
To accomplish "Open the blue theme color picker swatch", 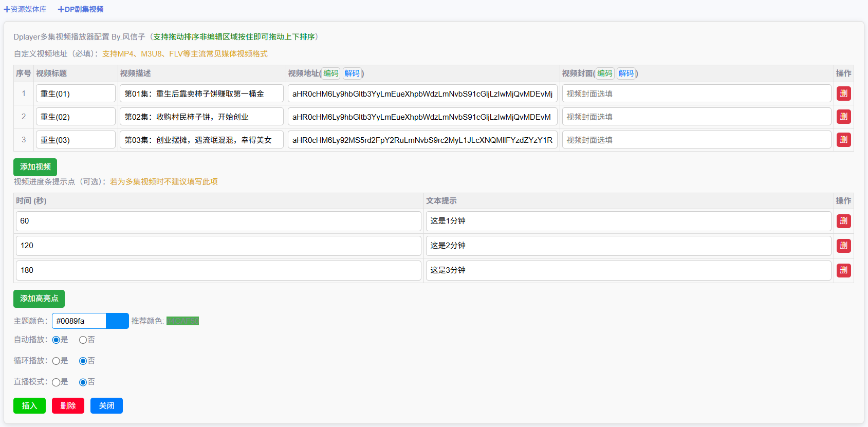I will click(117, 321).
